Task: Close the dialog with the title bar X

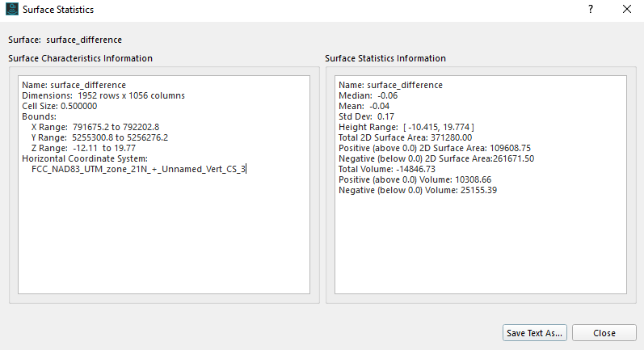Action: [627, 10]
